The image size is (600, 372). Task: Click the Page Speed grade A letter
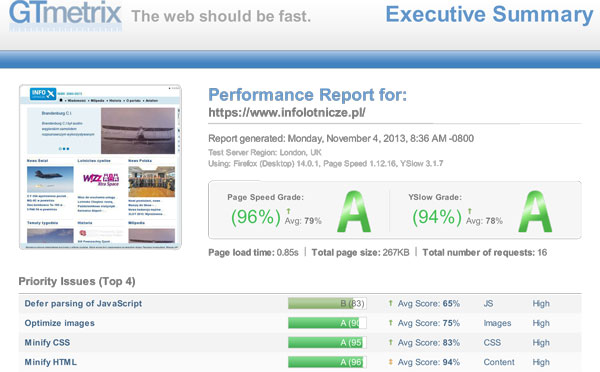point(354,212)
